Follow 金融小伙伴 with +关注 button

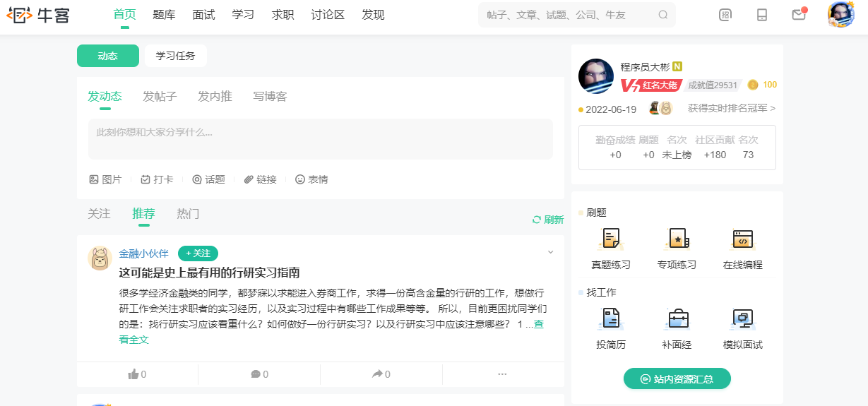click(198, 253)
